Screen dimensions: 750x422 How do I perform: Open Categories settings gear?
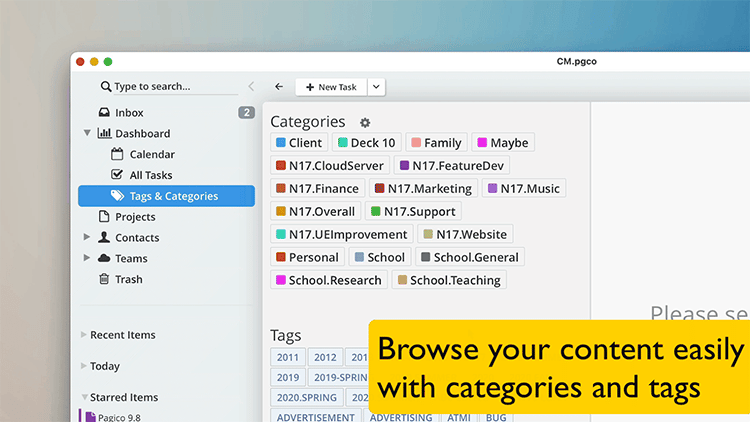[365, 122]
